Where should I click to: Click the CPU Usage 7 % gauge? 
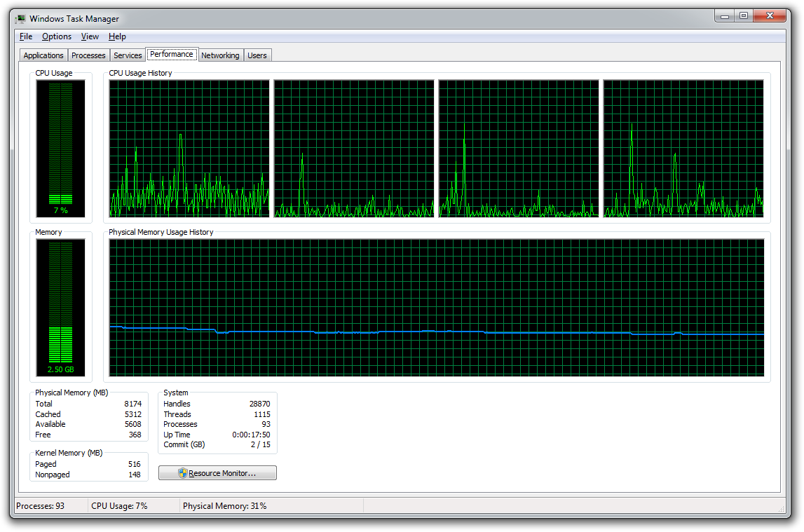click(60, 149)
